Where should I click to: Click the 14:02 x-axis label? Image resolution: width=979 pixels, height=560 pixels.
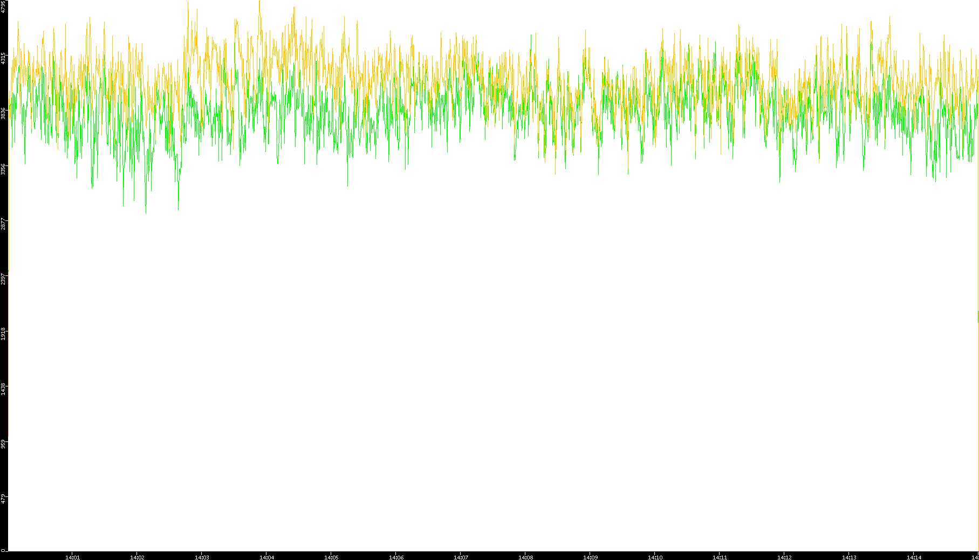pyautogui.click(x=137, y=557)
